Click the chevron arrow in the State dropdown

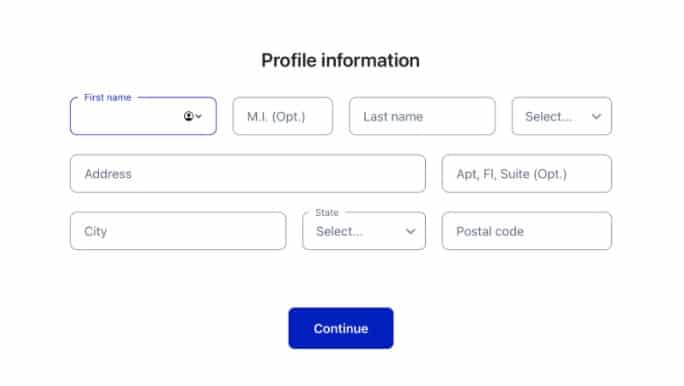click(410, 231)
